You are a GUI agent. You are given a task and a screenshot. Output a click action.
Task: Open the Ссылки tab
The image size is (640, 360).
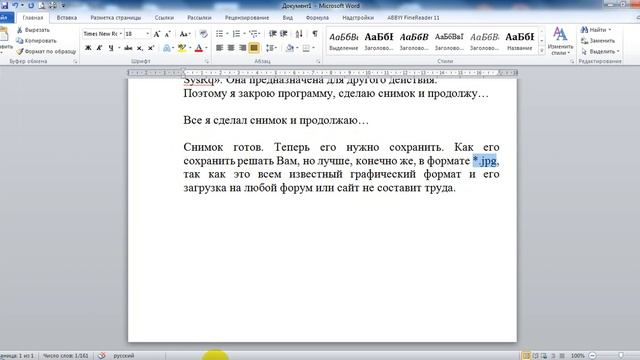(x=164, y=18)
